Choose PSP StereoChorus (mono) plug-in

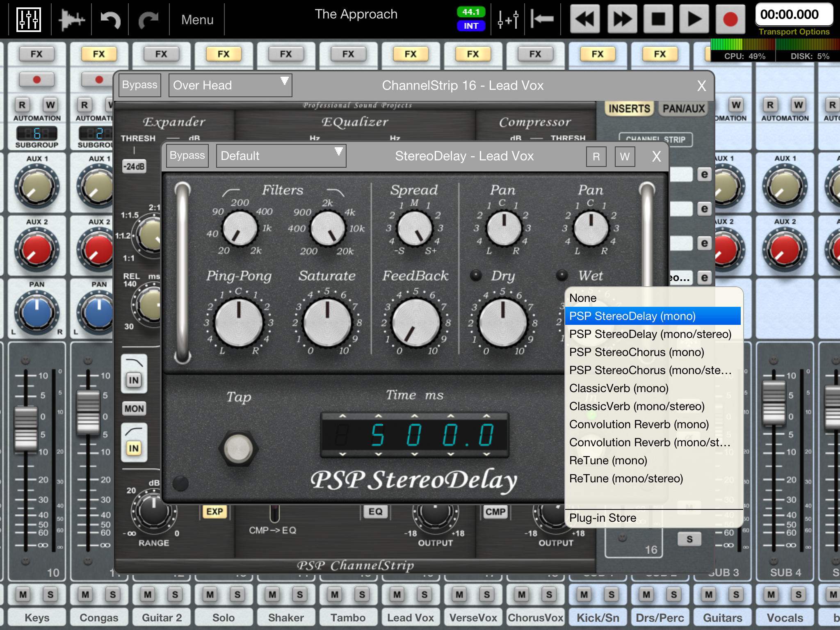pyautogui.click(x=653, y=352)
